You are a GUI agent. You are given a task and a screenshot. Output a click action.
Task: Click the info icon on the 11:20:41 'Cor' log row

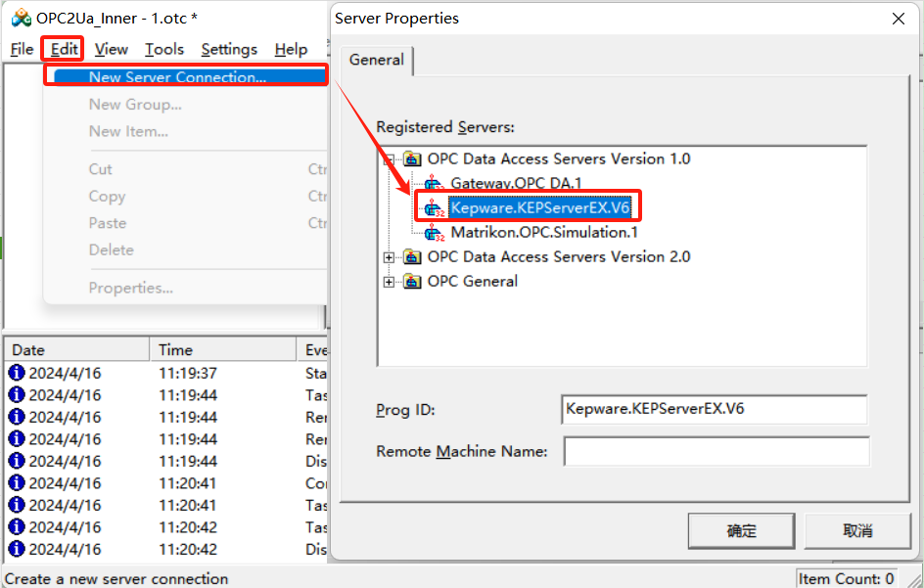tap(17, 483)
